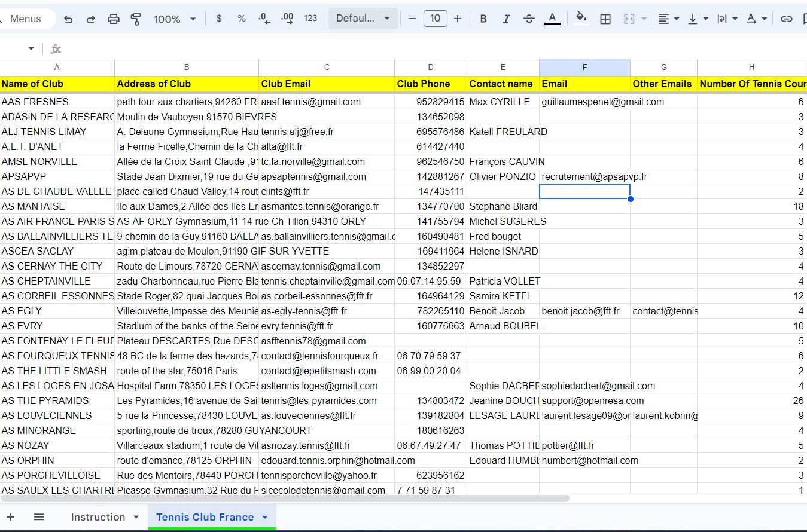807x532 pixels.
Task: Increase decimal places icon
Action: pyautogui.click(x=287, y=19)
